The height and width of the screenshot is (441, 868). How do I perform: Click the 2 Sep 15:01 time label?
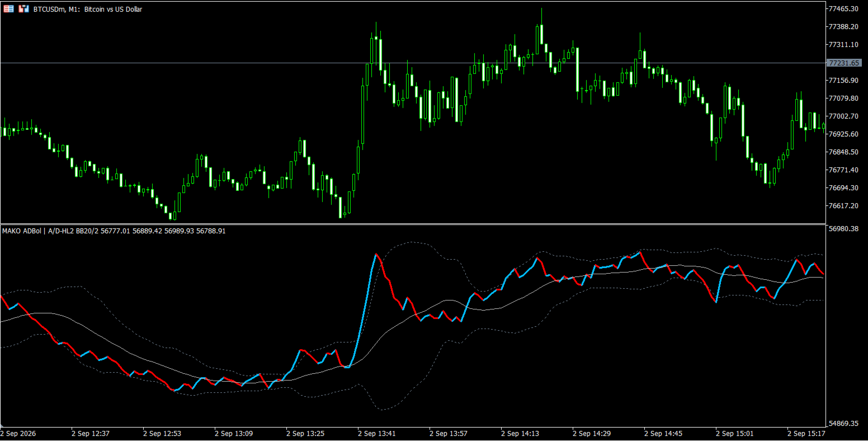point(735,433)
